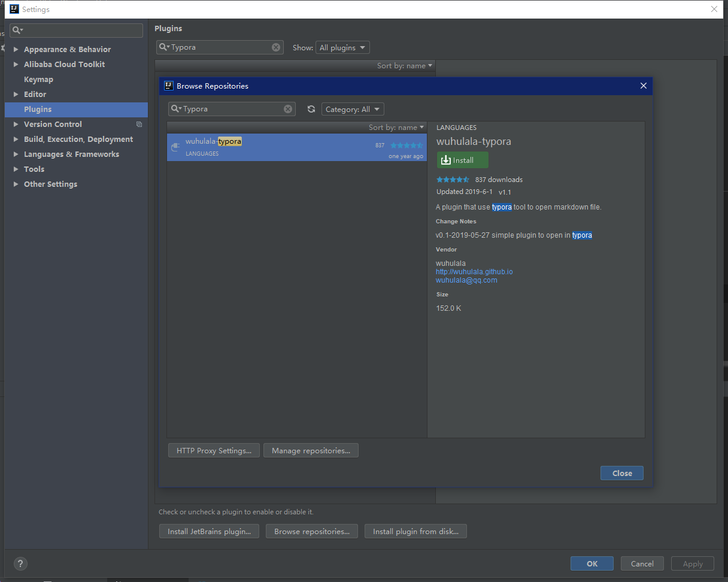The width and height of the screenshot is (728, 582).
Task: Click the small icon next to Version Control
Action: tap(139, 124)
